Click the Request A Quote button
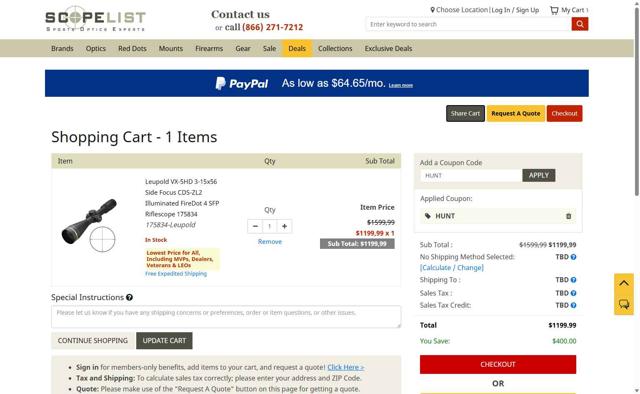This screenshot has width=640, height=394. [x=516, y=114]
